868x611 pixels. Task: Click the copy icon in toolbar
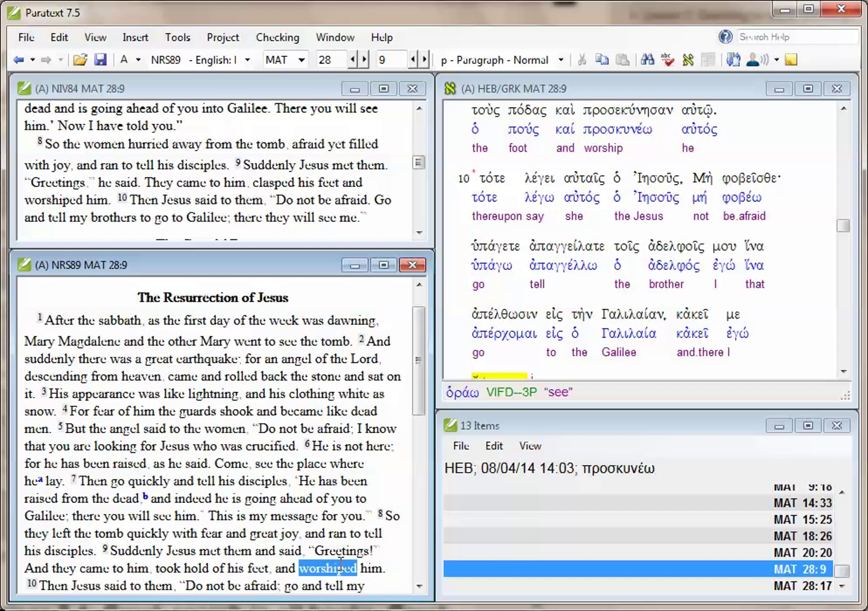click(601, 60)
